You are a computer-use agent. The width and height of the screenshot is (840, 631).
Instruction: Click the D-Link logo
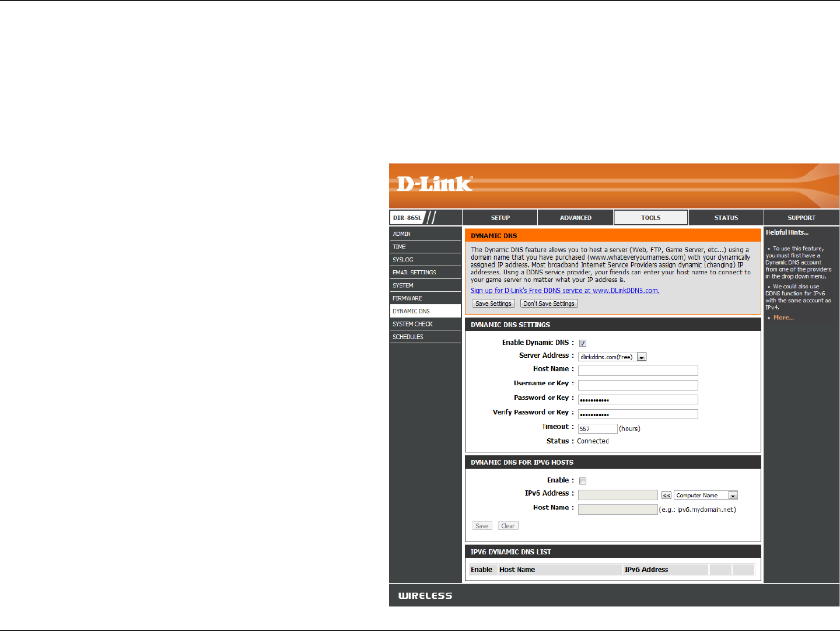435,184
